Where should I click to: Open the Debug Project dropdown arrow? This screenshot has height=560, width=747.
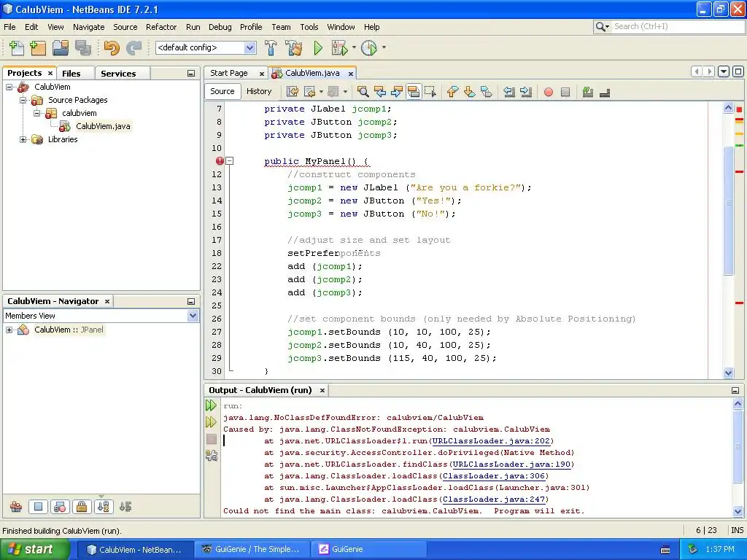coord(354,47)
